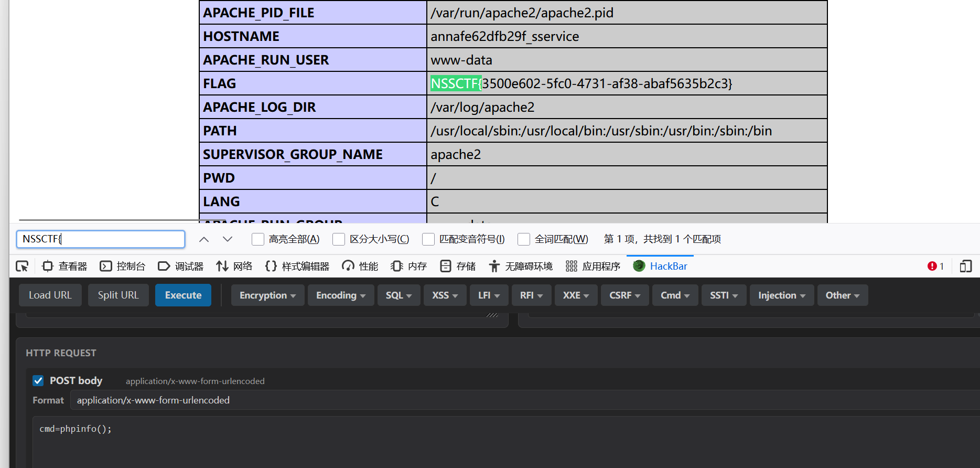Jump to next find match arrow

click(227, 239)
